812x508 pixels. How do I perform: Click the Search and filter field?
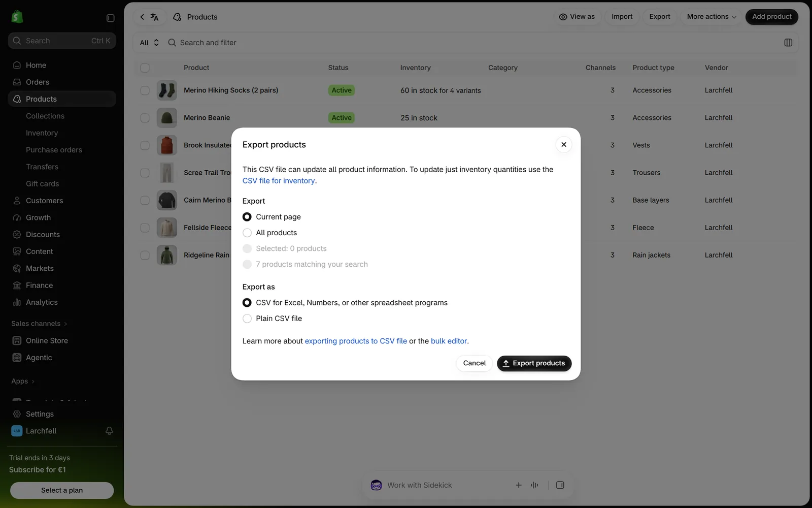click(x=472, y=43)
